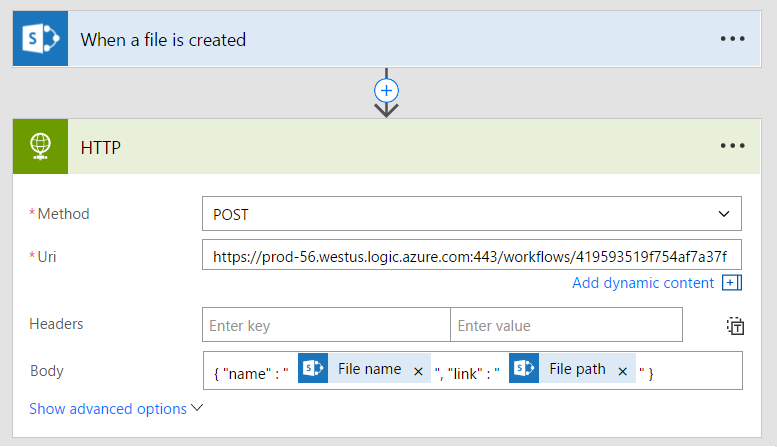Collapse the HTTP action header
777x447 pixels.
point(400,146)
